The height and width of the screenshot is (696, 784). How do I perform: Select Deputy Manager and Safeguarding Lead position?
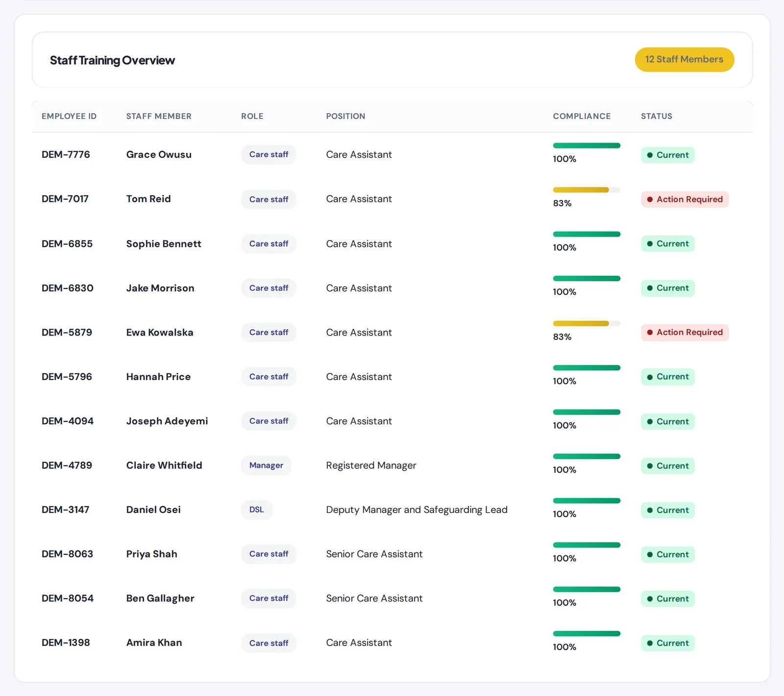pyautogui.click(x=416, y=510)
